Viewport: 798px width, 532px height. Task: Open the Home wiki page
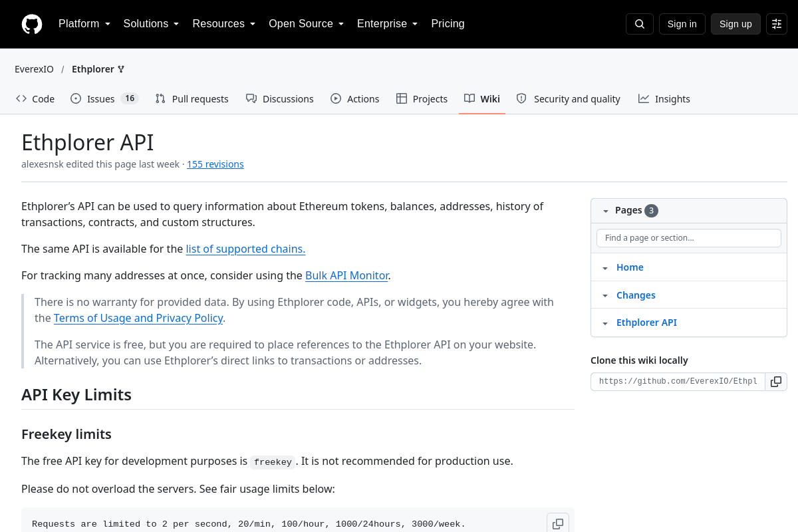click(630, 267)
